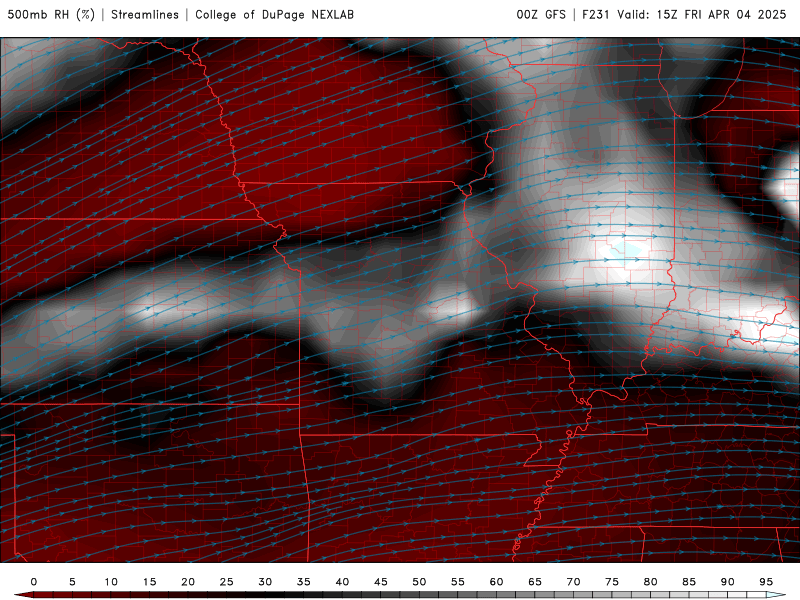This screenshot has height=600, width=800.
Task: Click the 'Streamlines' label in header
Action: 145,14
